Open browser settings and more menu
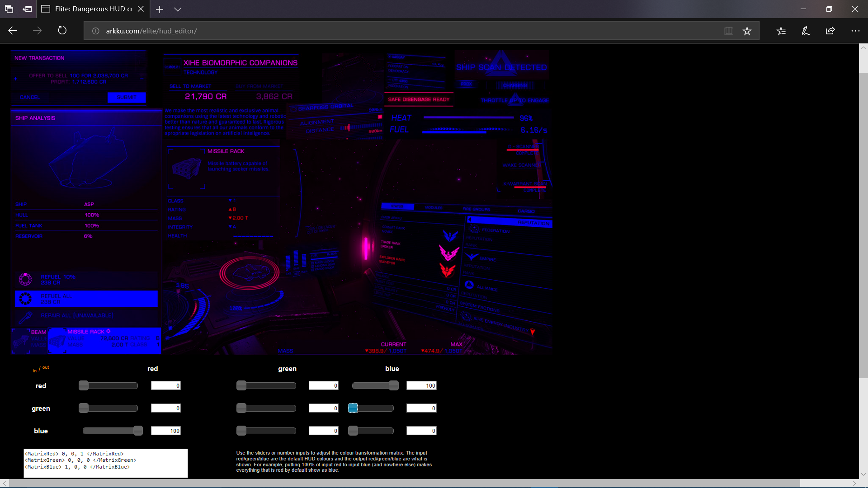Screen dimensions: 868x488 (855, 31)
